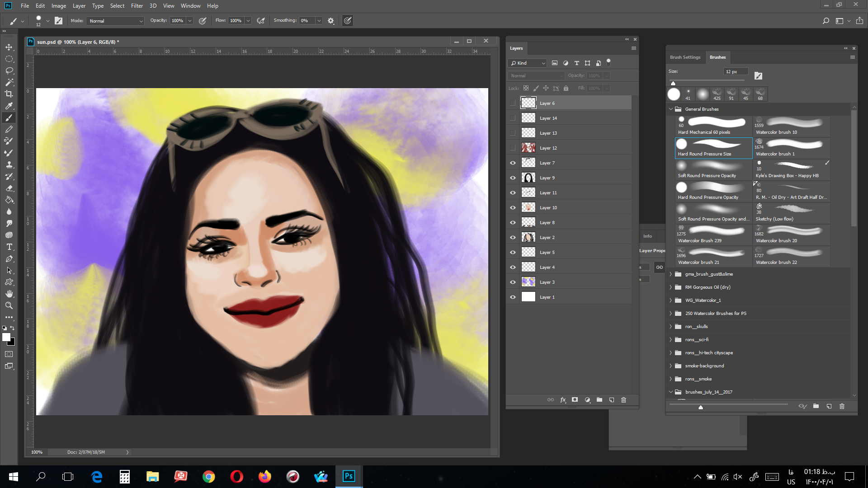Image resolution: width=868 pixels, height=488 pixels.
Task: Select Kyle's Drawing Box Happy HB brush
Action: pyautogui.click(x=791, y=170)
